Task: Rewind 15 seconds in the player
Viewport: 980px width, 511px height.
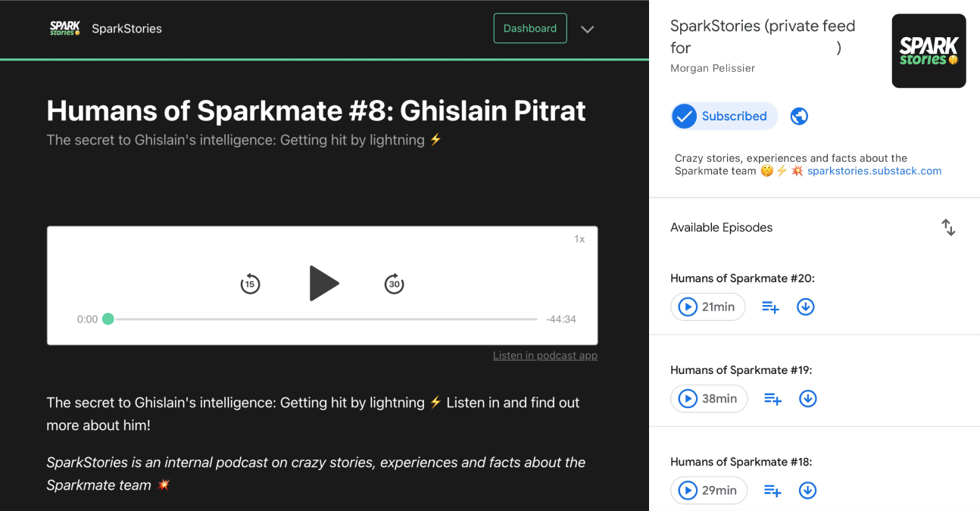Action: [x=250, y=284]
